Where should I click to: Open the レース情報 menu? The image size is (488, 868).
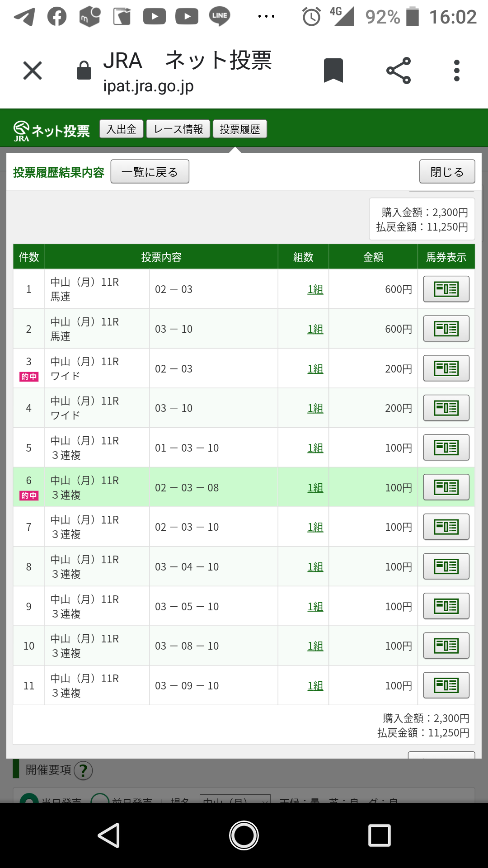pyautogui.click(x=178, y=129)
